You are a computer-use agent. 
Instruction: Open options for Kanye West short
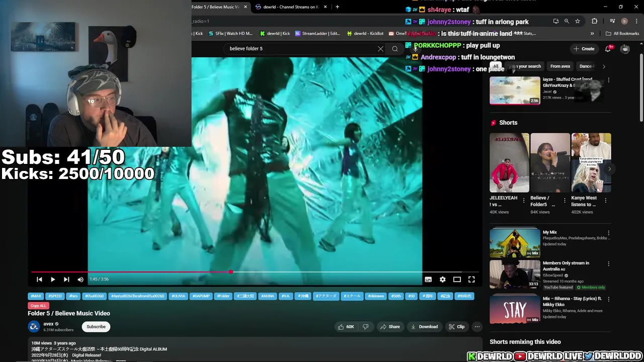click(x=605, y=201)
